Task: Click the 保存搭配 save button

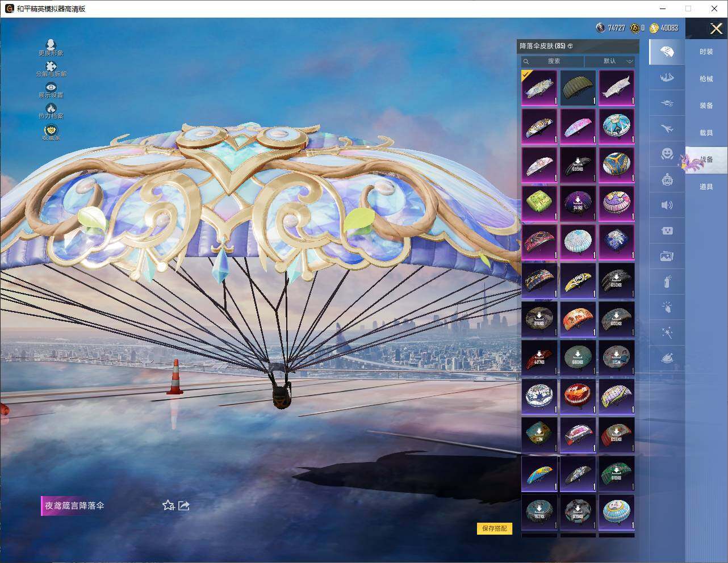Action: (x=495, y=528)
